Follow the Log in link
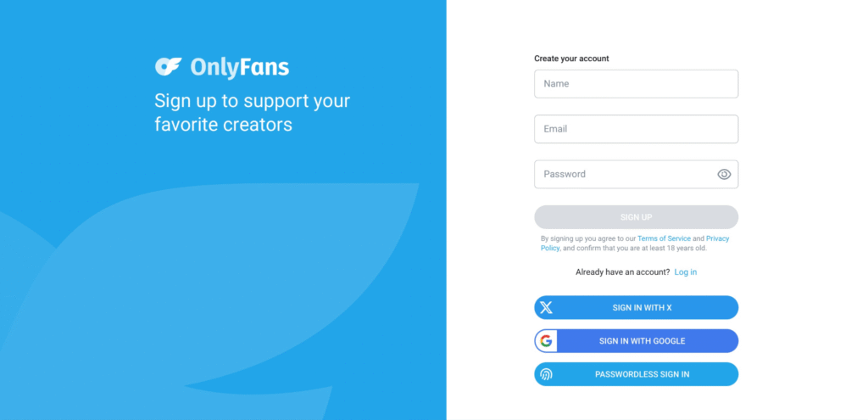This screenshot has height=420, width=868. [x=685, y=272]
